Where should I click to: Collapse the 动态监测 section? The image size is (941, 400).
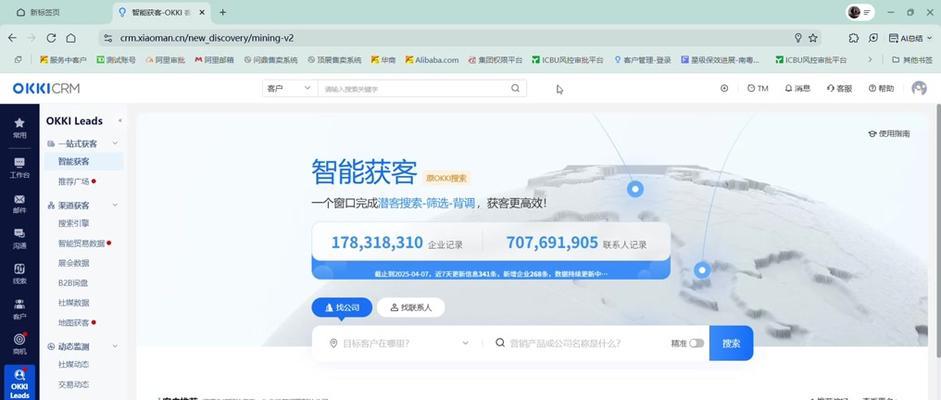pos(115,346)
